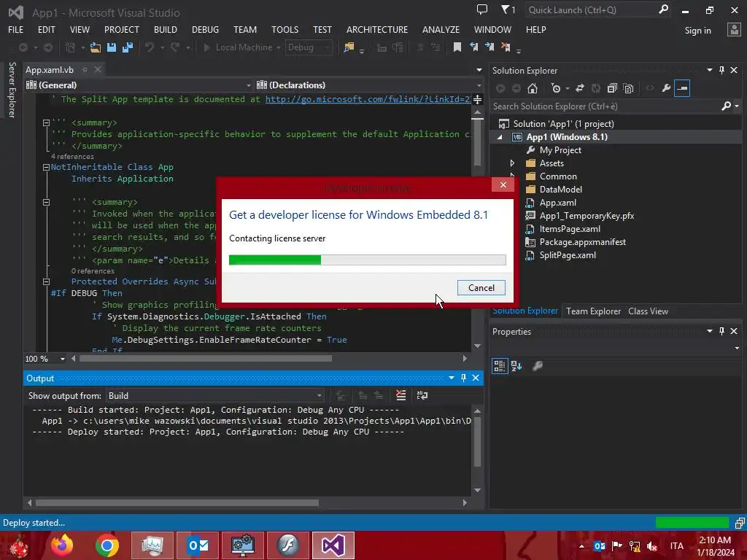The image size is (747, 560).
Task: Click the Undo toolbar icon
Action: pyautogui.click(x=150, y=47)
